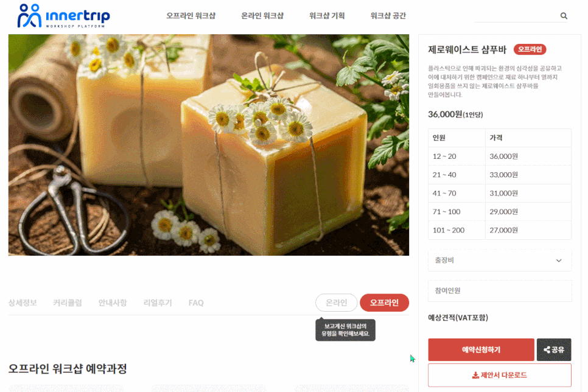The image size is (588, 392).
Task: Open the 워크샵 공간 menu
Action: coord(388,16)
